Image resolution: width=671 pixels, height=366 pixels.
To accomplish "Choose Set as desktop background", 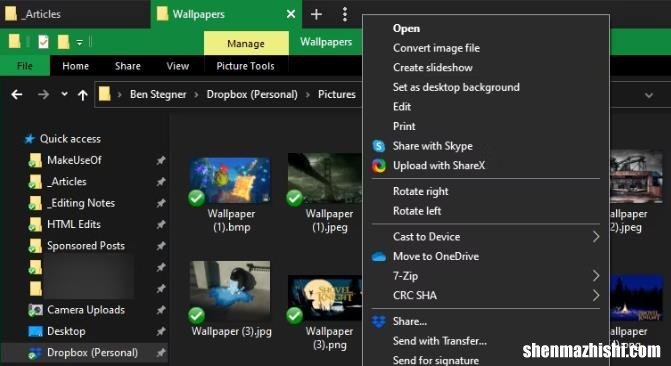I will [456, 87].
